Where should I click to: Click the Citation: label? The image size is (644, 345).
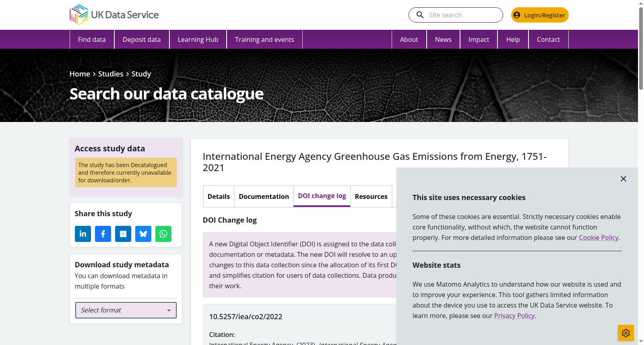(x=222, y=335)
